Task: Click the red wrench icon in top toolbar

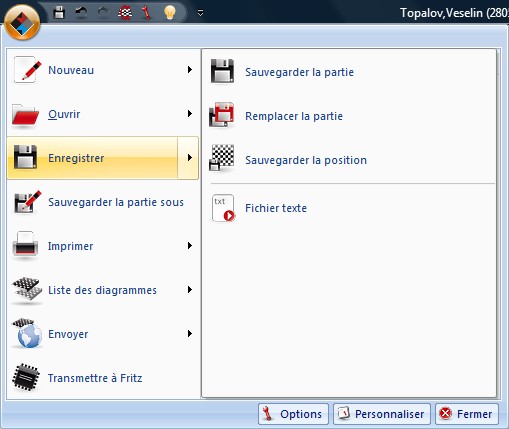Action: [x=146, y=13]
